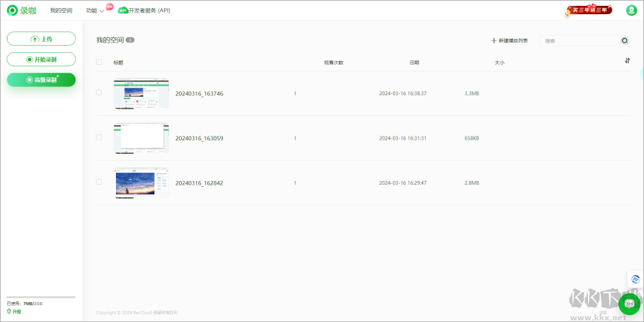Click the 买三年送三年 promo banner

coord(587,10)
